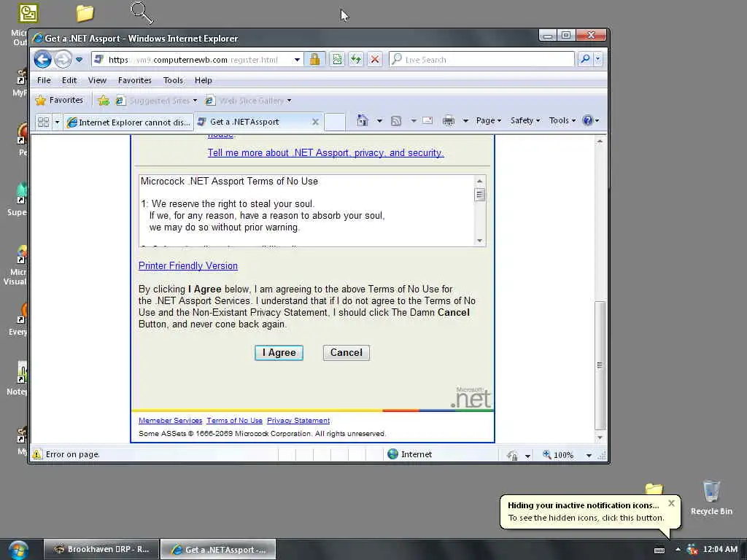Open the Tools menu in menu bar

tap(173, 80)
